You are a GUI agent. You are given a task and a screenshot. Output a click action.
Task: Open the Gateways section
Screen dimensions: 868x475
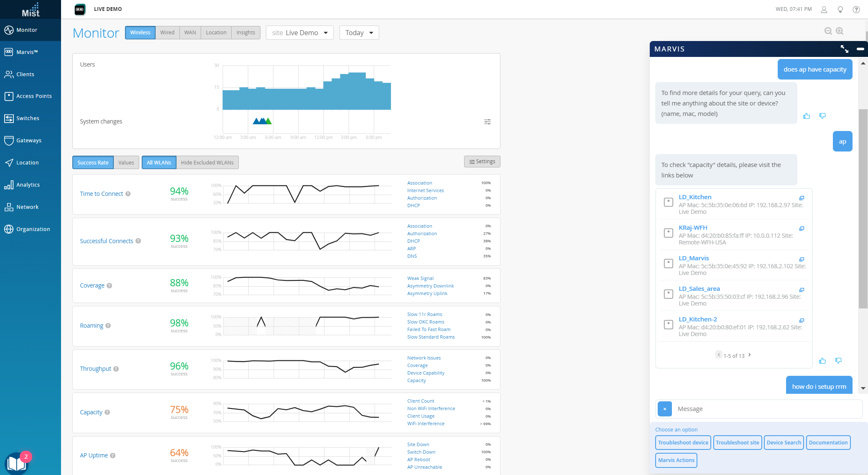[x=28, y=141]
